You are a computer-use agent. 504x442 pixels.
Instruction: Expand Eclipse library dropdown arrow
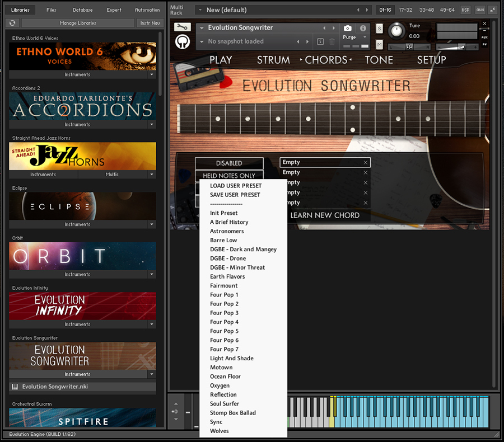pos(152,224)
